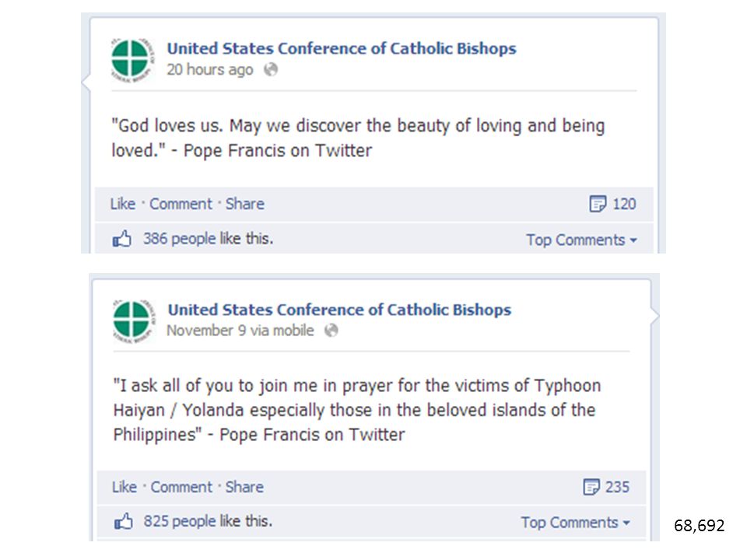This screenshot has width=747, height=560.
Task: Like the Typhoon Haiyan prayer post
Action: [x=124, y=487]
